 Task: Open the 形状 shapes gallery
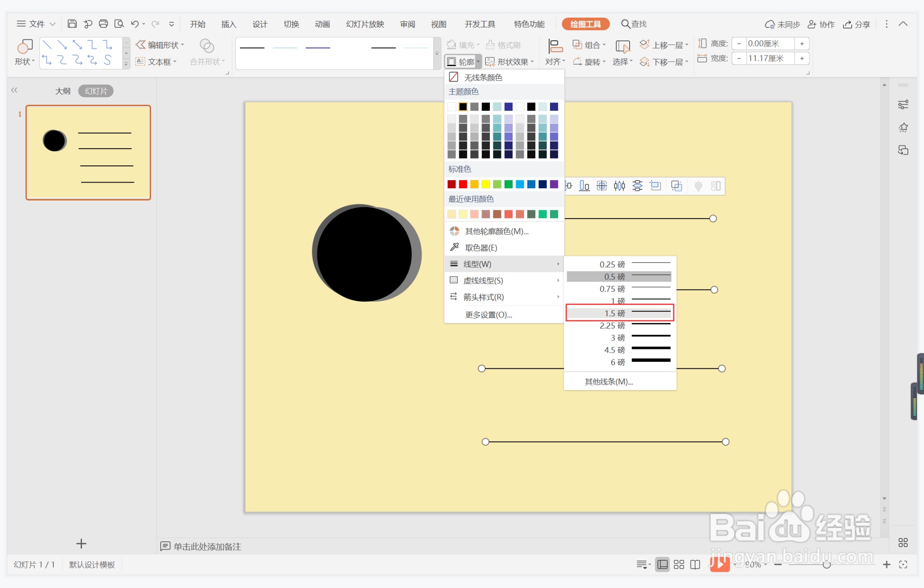(25, 52)
